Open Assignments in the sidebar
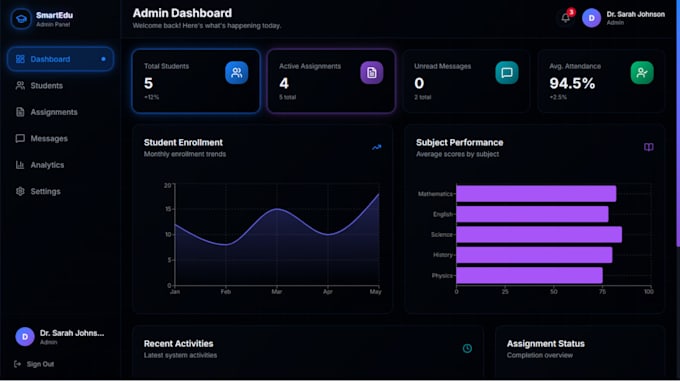Screen dimensions: 680x381 [60, 112]
